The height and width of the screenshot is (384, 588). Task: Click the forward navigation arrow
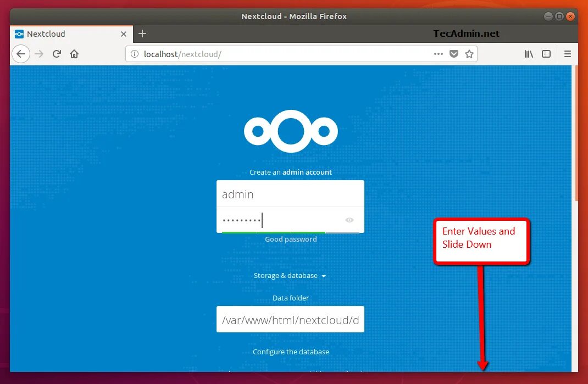(x=39, y=54)
